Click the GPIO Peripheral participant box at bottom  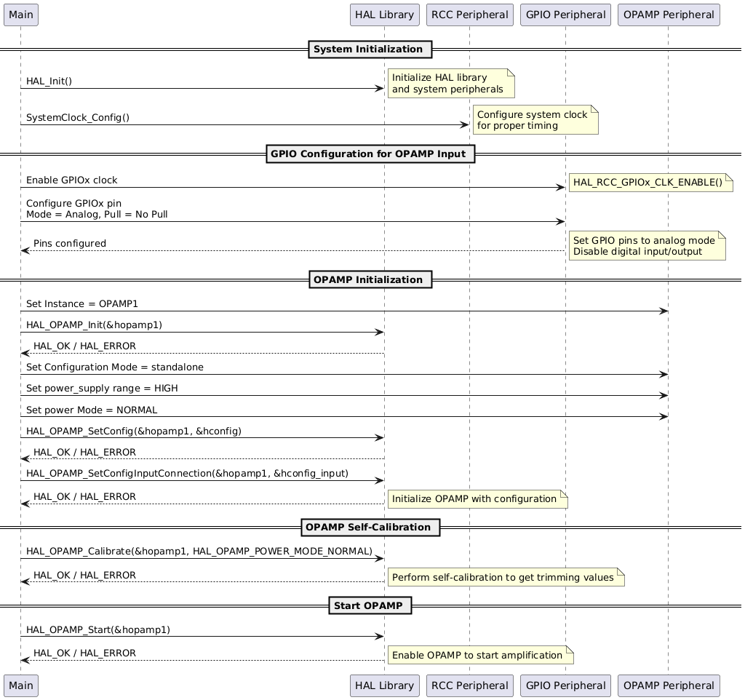pos(565,685)
